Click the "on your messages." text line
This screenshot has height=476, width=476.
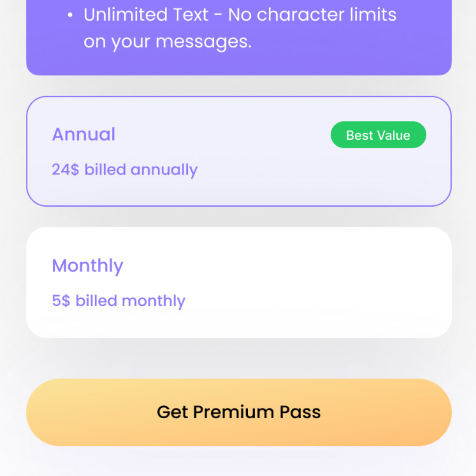coord(167,42)
